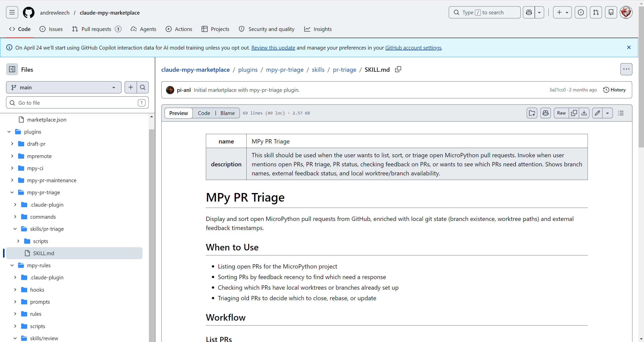Search this repository's files with magnifier button
This screenshot has width=644, height=342.
(143, 87)
